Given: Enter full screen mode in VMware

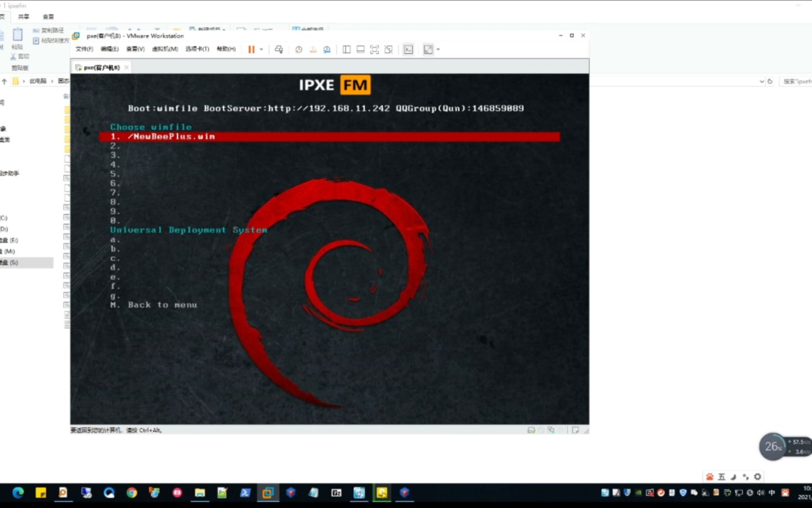Looking at the screenshot, I should click(375, 50).
